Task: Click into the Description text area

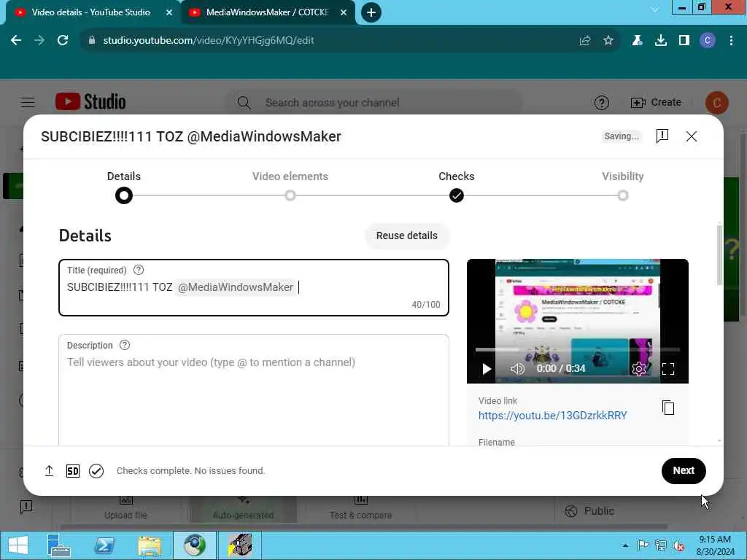Action: tap(254, 390)
